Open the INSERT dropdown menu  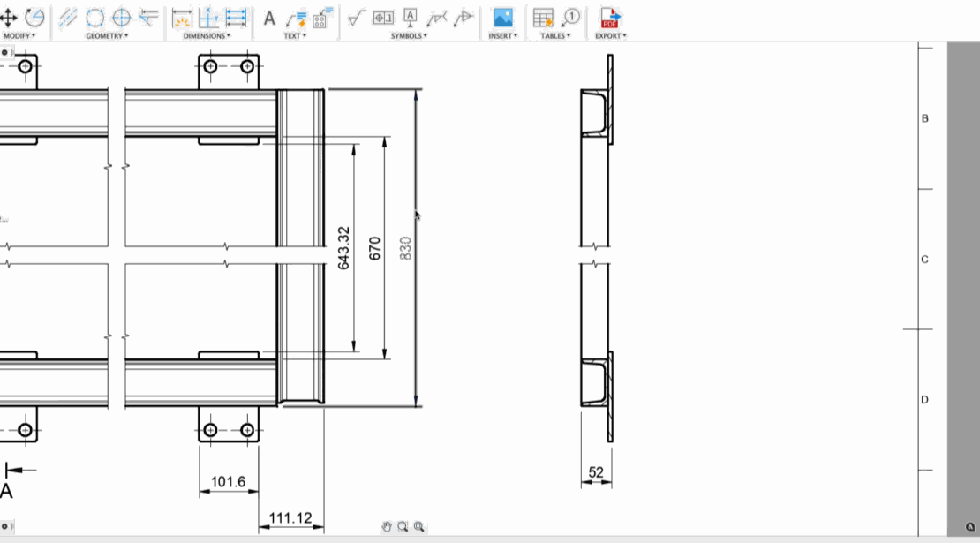point(503,36)
